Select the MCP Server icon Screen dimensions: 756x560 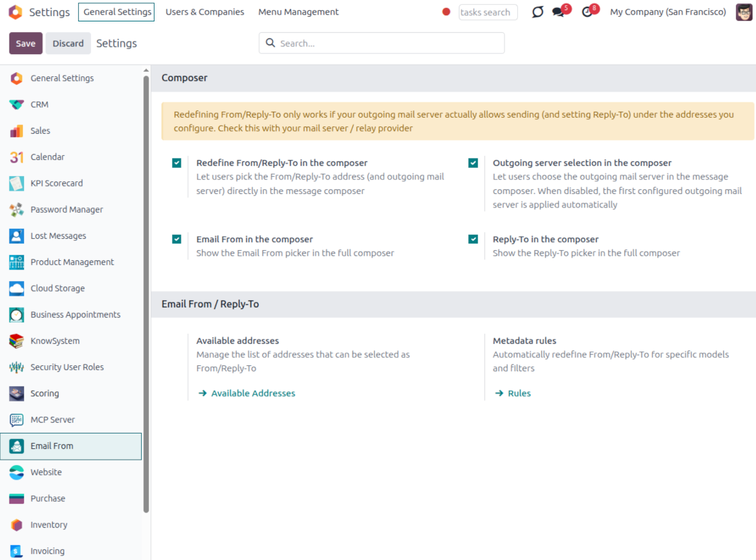17,419
